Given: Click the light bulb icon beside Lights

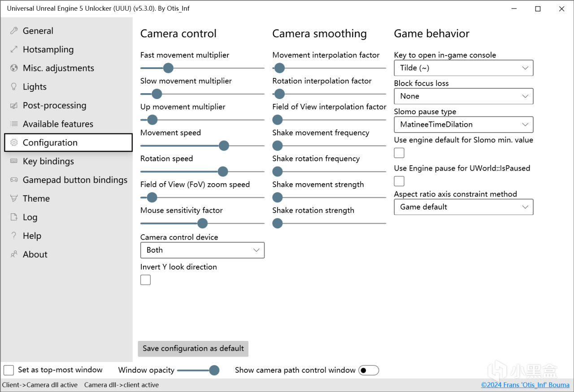Looking at the screenshot, I should pos(14,87).
